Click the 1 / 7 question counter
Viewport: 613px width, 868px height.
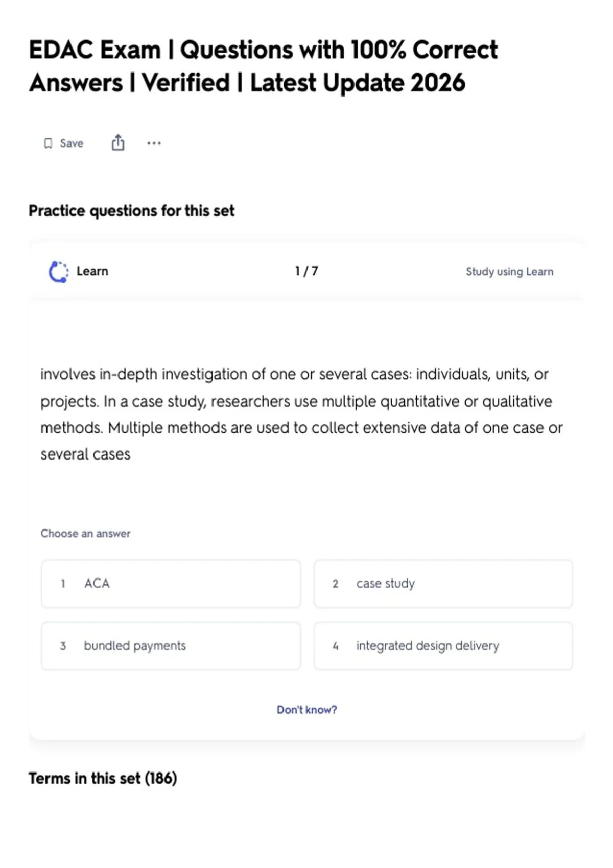click(x=306, y=271)
